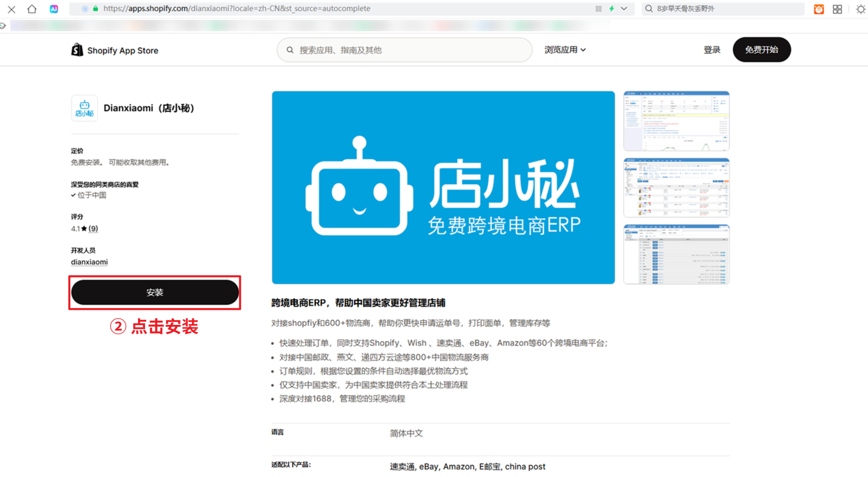Open the four-squares grid icon in browser toolbar
Image resolution: width=868 pixels, height=477 pixels.
coord(837,9)
